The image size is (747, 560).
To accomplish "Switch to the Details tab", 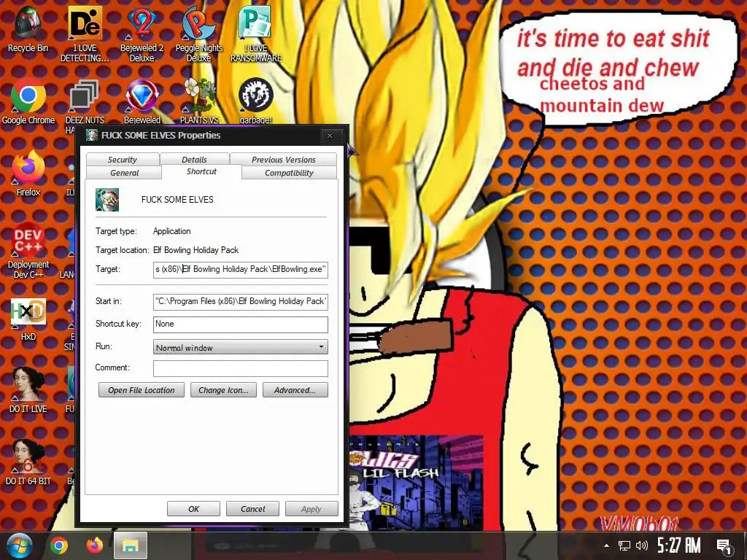I will coord(194,160).
